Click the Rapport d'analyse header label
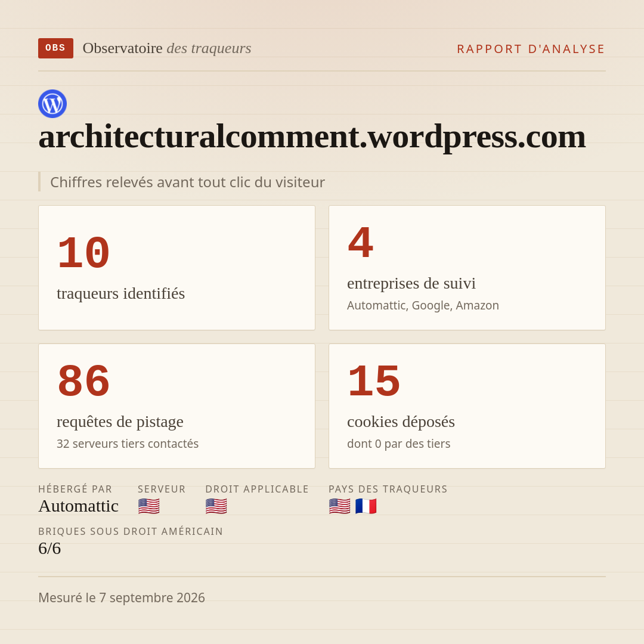 click(x=531, y=49)
